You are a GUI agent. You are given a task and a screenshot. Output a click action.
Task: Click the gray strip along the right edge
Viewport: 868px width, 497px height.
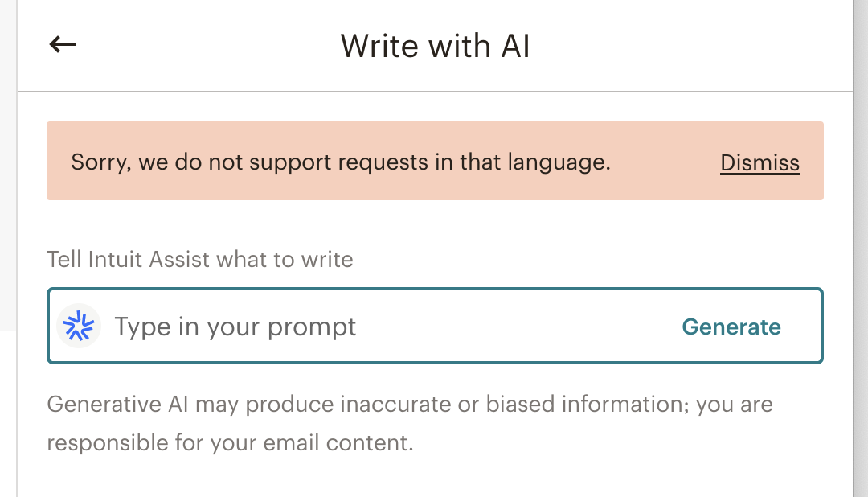(861, 249)
